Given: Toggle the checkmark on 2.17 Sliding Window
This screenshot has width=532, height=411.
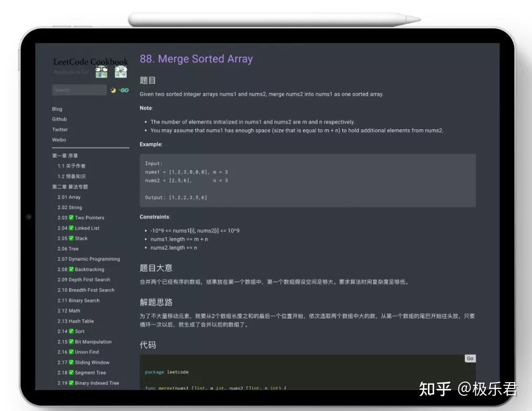Looking at the screenshot, I should (70, 362).
